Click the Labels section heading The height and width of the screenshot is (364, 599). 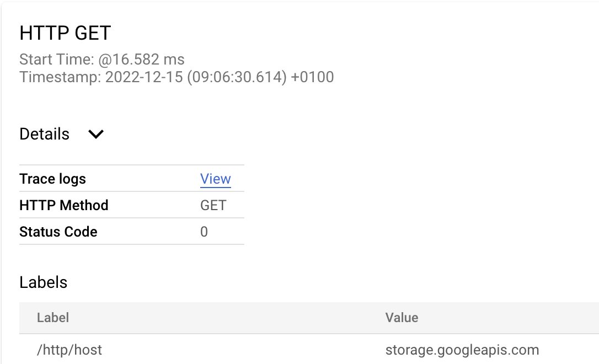(x=43, y=282)
